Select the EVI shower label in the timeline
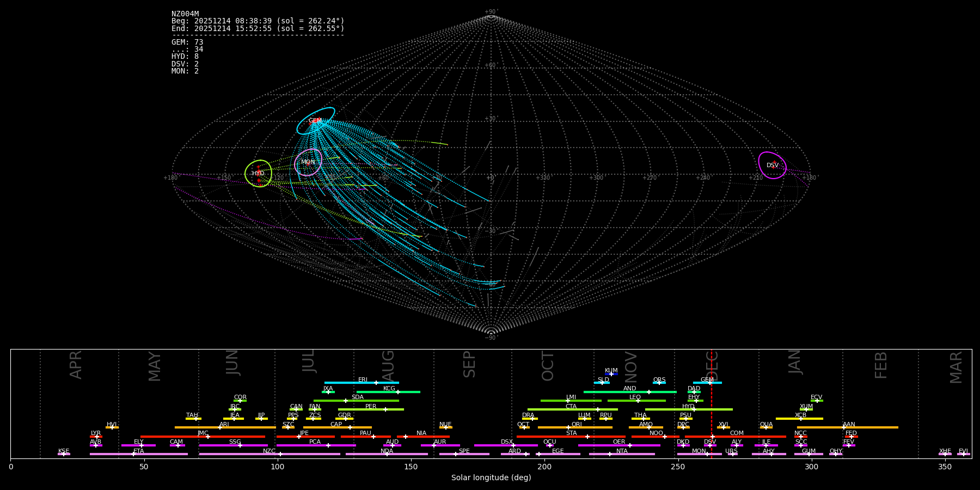Viewport: 980px width, 490px height. [x=963, y=451]
